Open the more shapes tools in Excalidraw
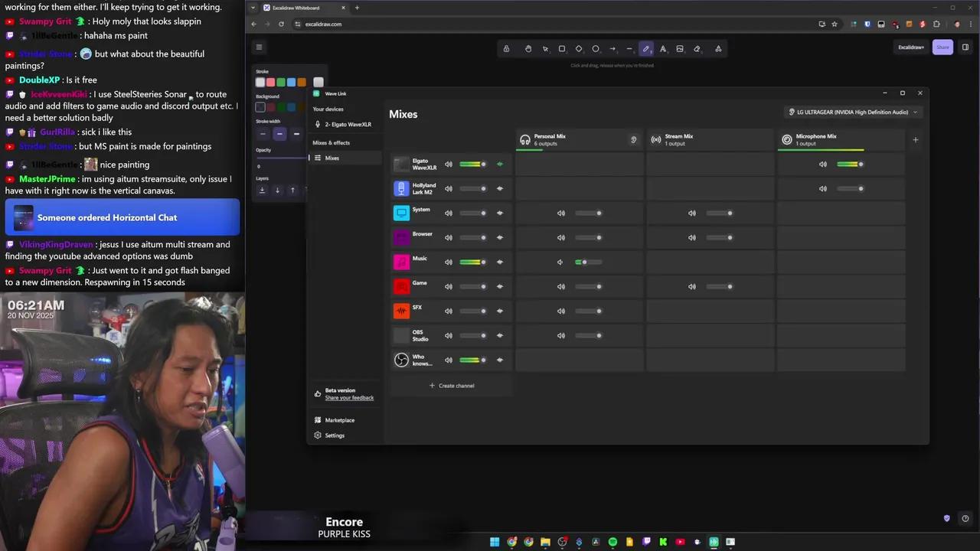Screen dimensions: 980x551 coord(718,48)
